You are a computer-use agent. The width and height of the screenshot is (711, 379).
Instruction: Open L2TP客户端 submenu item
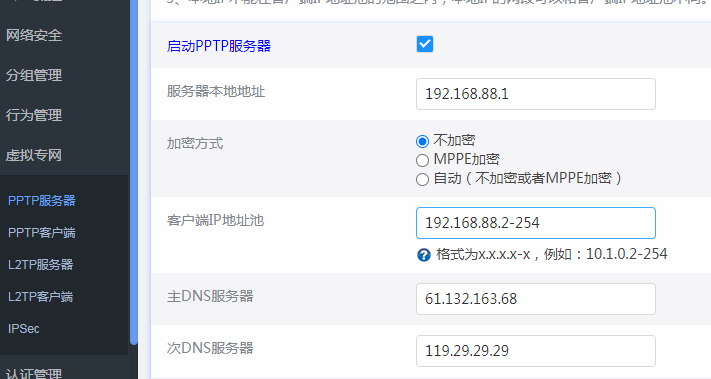click(x=40, y=296)
